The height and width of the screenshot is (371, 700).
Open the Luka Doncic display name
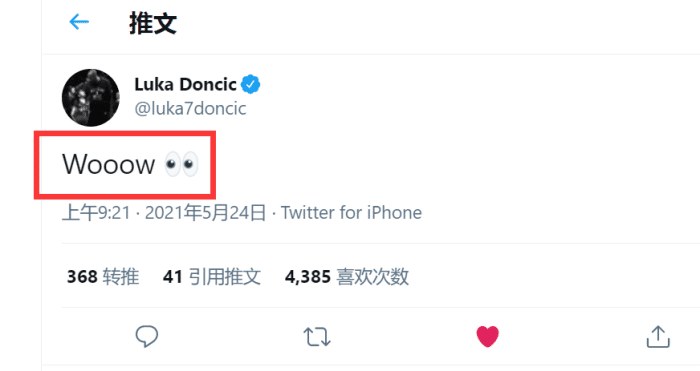click(185, 84)
